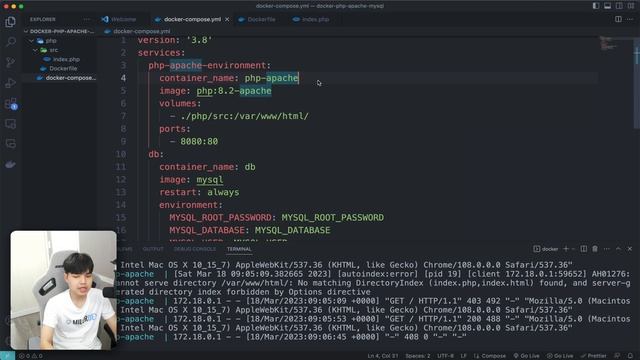Viewport: 640px width, 360px height.
Task: Open Explorer panel more actions ellipsis
Action: pos(86,19)
